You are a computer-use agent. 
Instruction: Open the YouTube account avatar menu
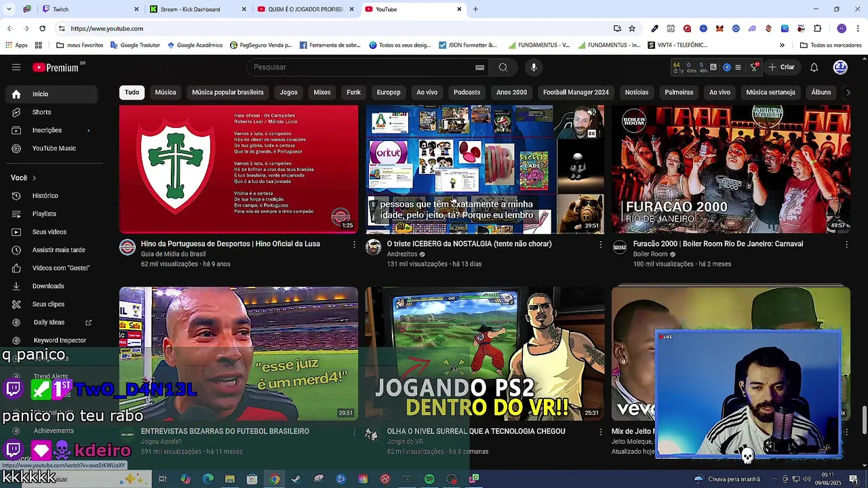(840, 67)
